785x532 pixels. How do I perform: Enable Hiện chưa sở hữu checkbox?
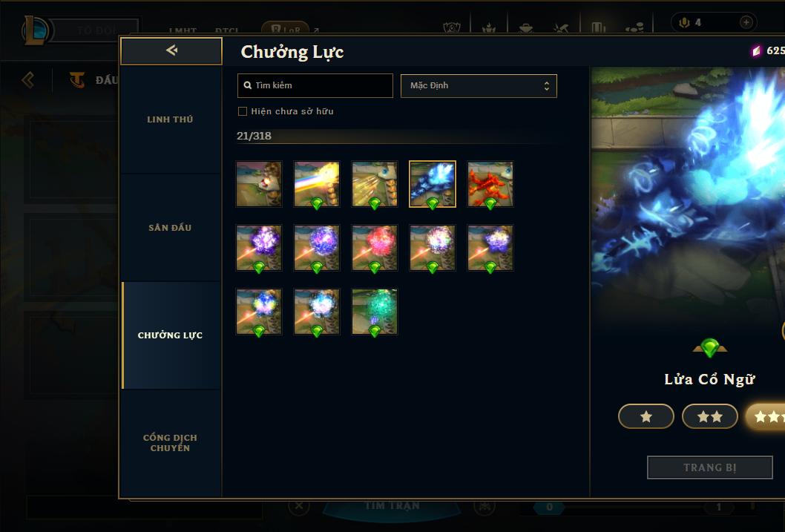pos(243,111)
